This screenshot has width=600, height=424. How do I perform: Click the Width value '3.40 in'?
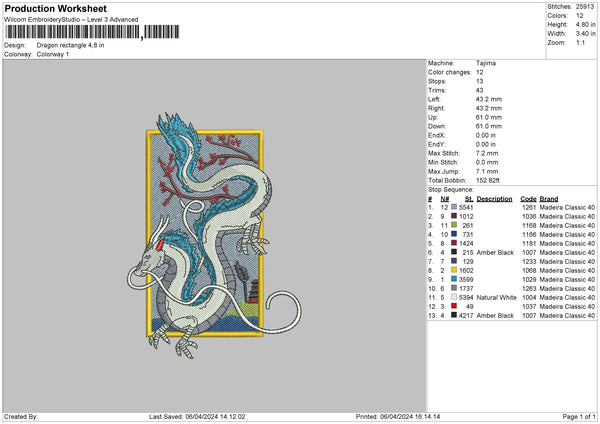(x=585, y=34)
